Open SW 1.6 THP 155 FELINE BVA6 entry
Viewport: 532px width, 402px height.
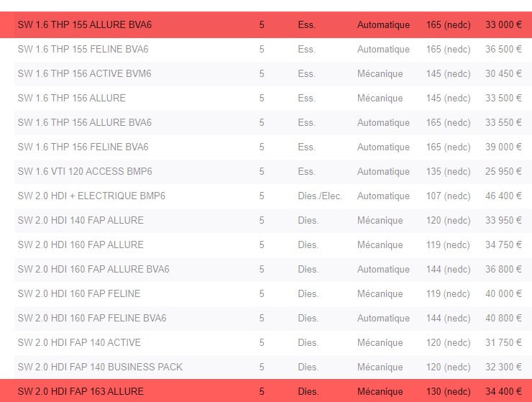(83, 50)
